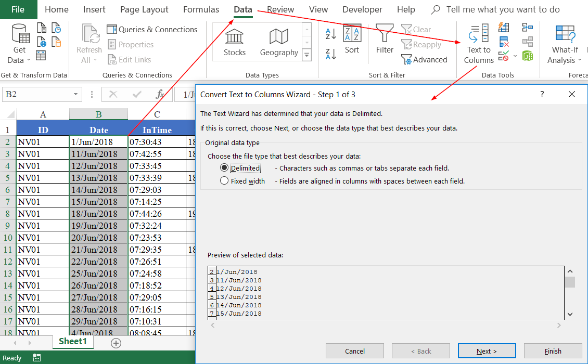Expand the Name Box dropdown
The width and height of the screenshot is (588, 364).
click(x=76, y=94)
